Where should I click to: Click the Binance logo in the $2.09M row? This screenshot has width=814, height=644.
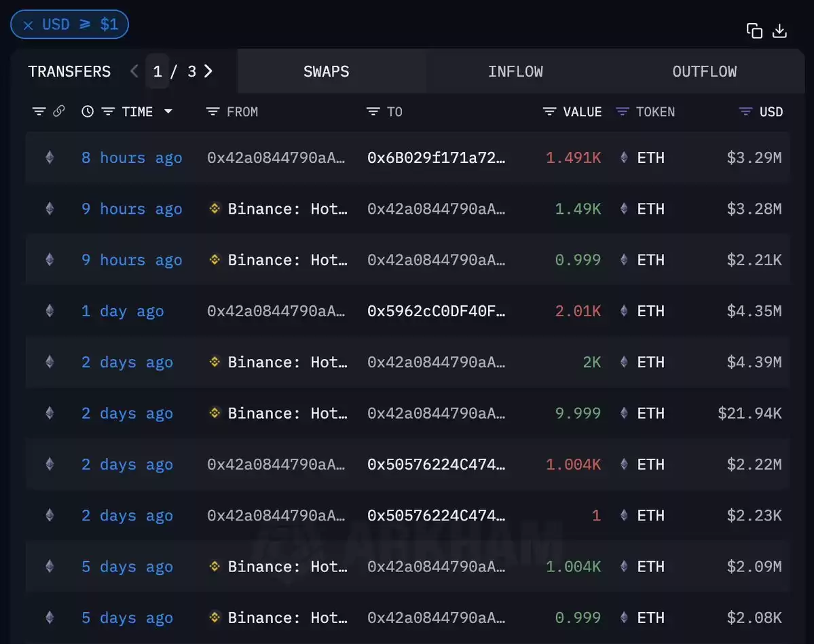[x=215, y=566]
